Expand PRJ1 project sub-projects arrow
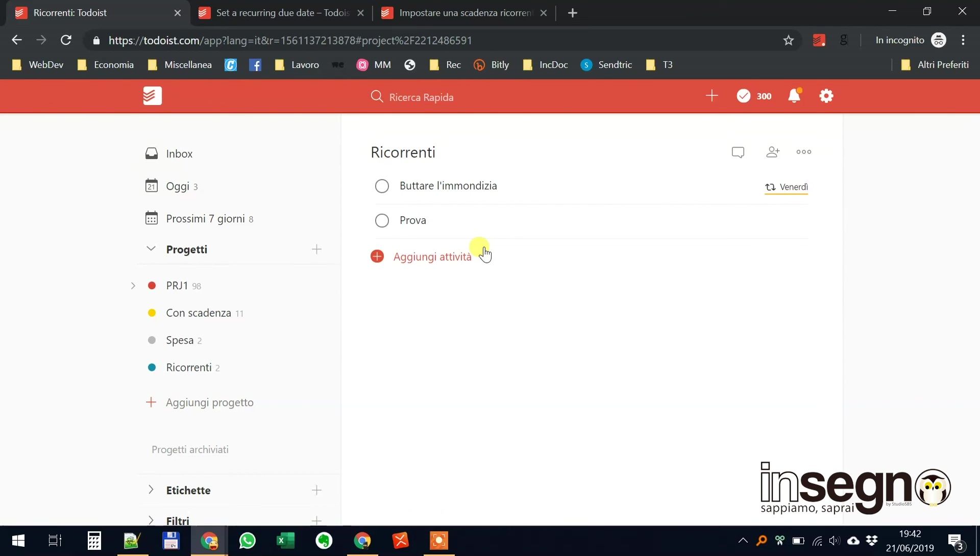This screenshot has height=556, width=980. (x=133, y=286)
